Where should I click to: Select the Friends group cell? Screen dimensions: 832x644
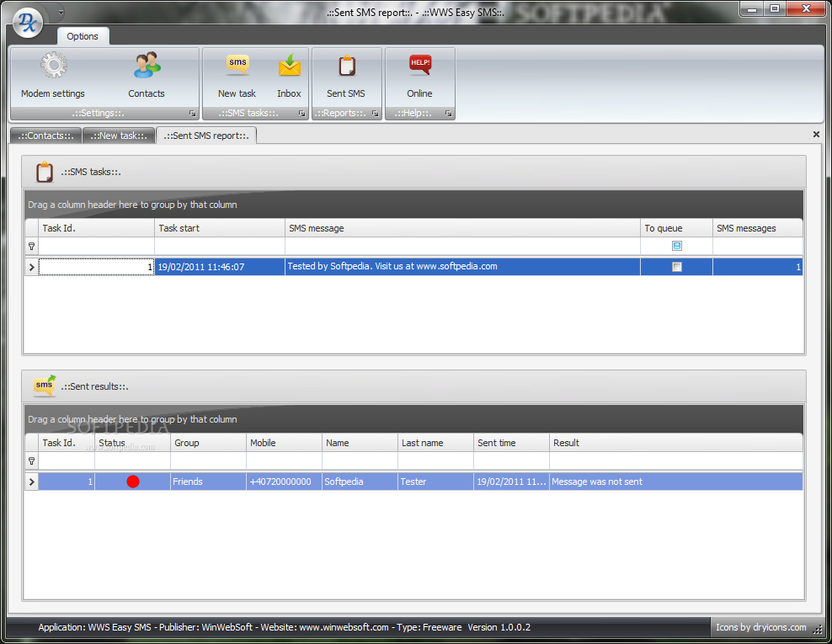pos(209,482)
